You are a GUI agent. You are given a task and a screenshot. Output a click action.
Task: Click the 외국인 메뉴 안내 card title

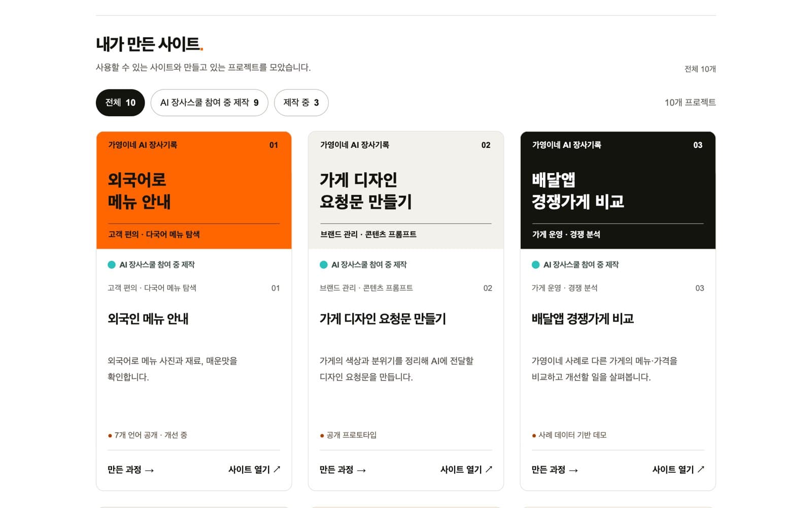(148, 319)
